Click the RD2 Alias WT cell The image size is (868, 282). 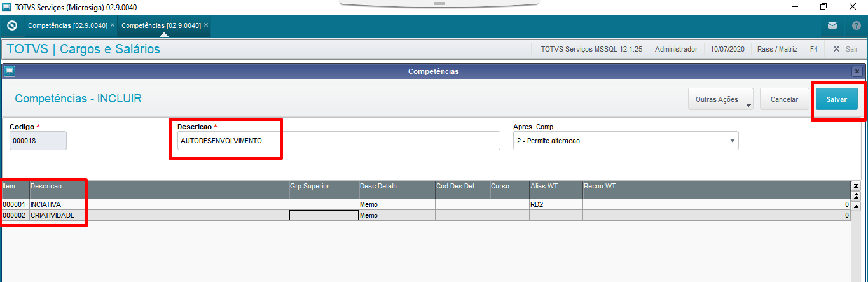pos(556,205)
